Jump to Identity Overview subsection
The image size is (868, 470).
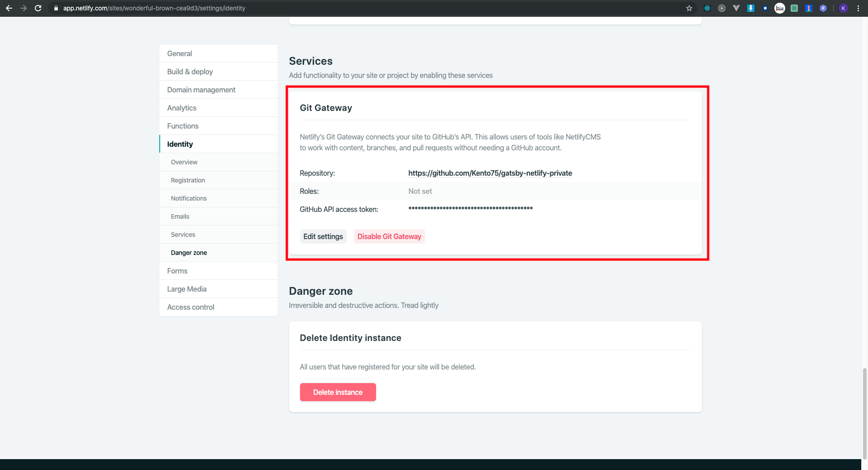pyautogui.click(x=219, y=162)
